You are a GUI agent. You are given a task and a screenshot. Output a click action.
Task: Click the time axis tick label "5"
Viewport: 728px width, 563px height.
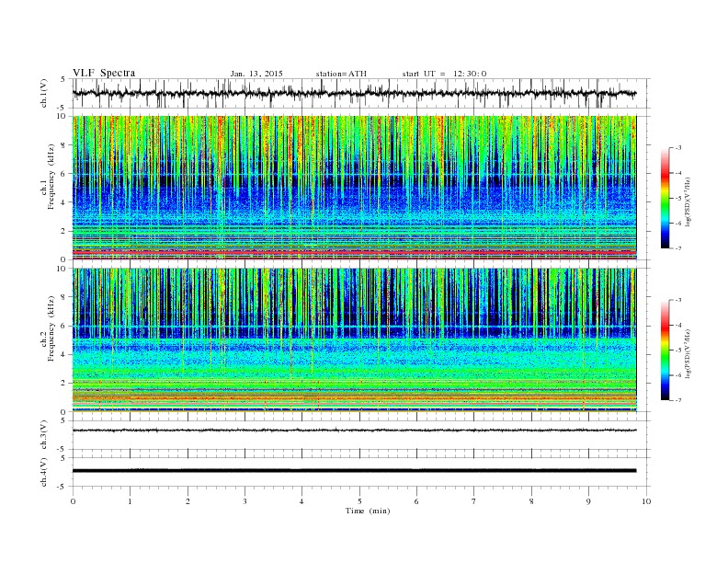pos(359,501)
